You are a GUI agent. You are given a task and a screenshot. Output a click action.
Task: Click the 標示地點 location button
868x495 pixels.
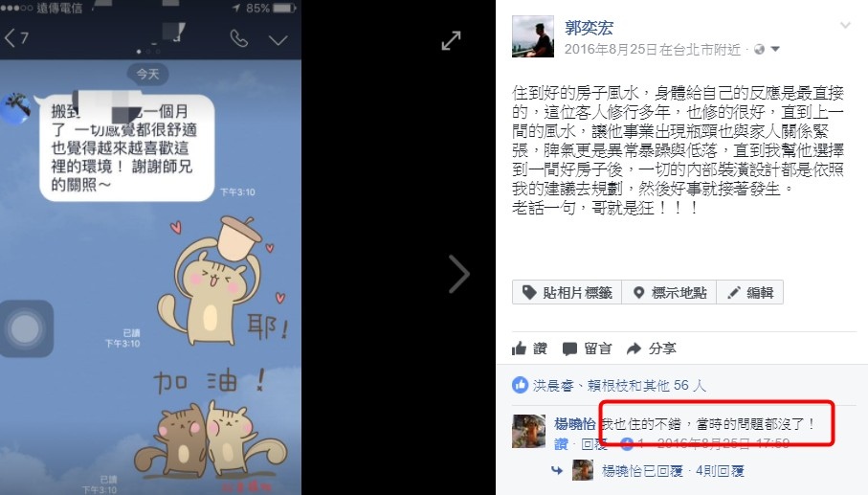pos(669,292)
